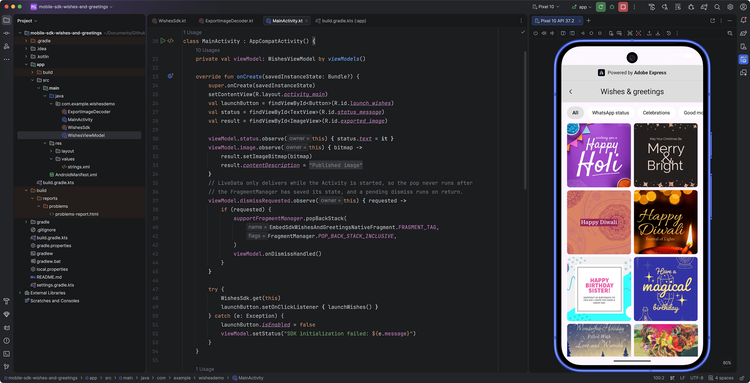Close the MainActivity.kt tab

(x=307, y=21)
